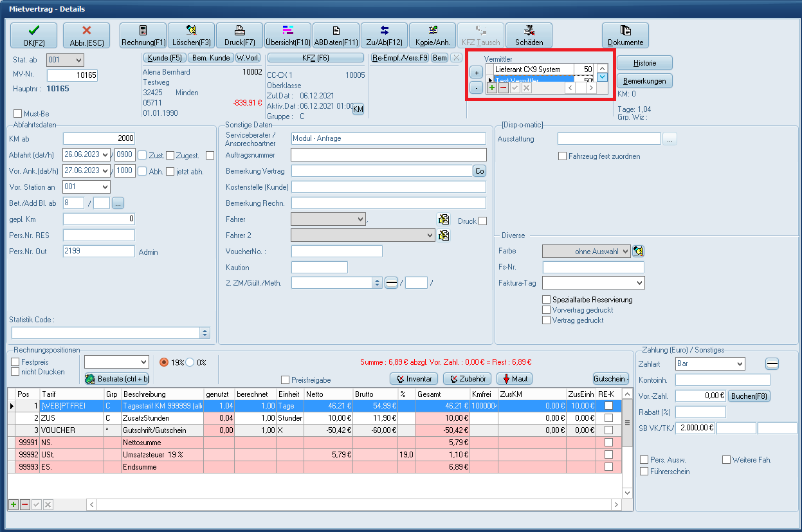This screenshot has height=532, width=802.
Task: Select the 0% tax radio button
Action: click(190, 362)
